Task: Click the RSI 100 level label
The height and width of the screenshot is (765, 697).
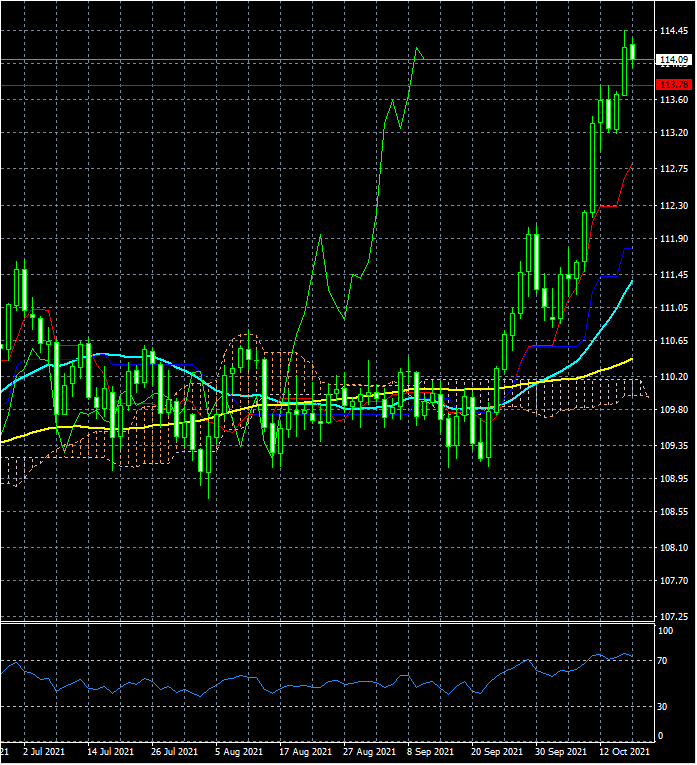Action: click(666, 631)
